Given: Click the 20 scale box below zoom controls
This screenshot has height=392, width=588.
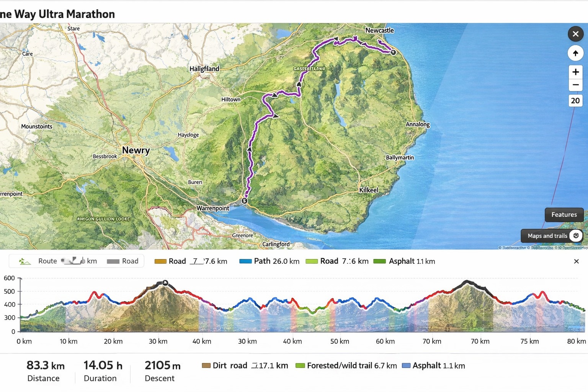Looking at the screenshot, I should [575, 101].
